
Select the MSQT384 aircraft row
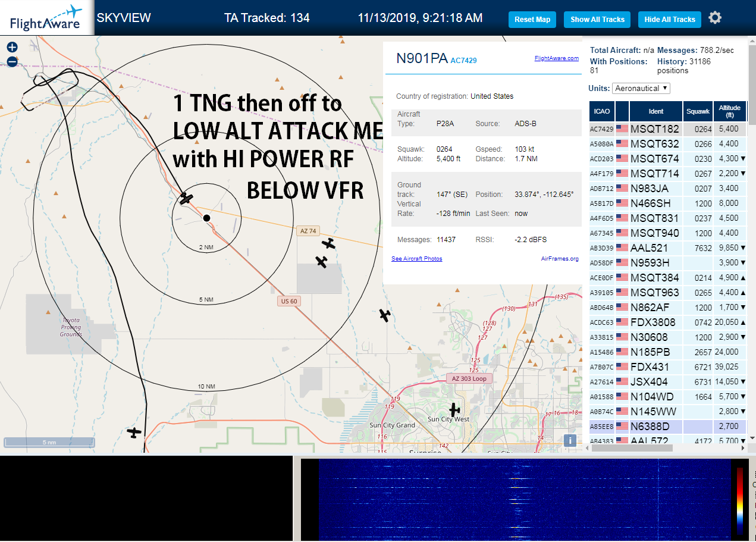[668, 277]
